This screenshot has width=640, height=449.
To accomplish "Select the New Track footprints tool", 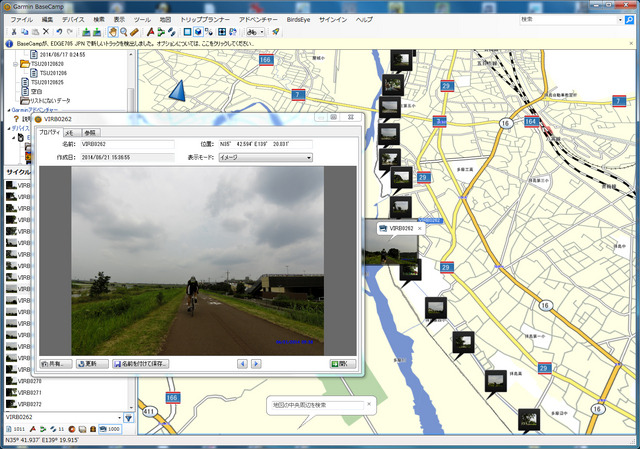I will (x=171, y=32).
